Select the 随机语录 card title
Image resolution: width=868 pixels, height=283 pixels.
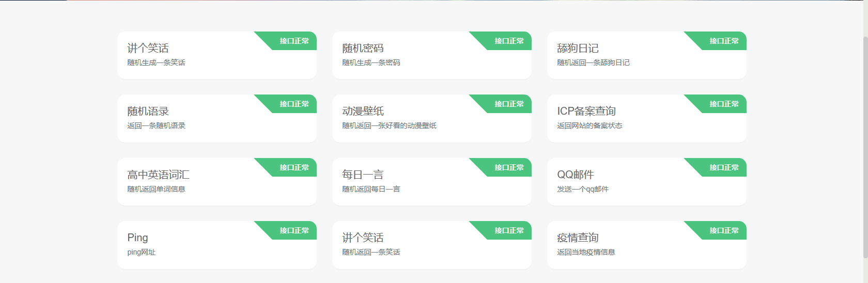(x=148, y=111)
